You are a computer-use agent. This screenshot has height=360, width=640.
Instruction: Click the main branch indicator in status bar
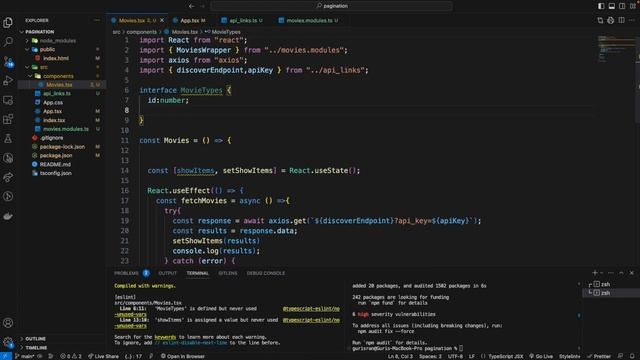tap(24, 356)
